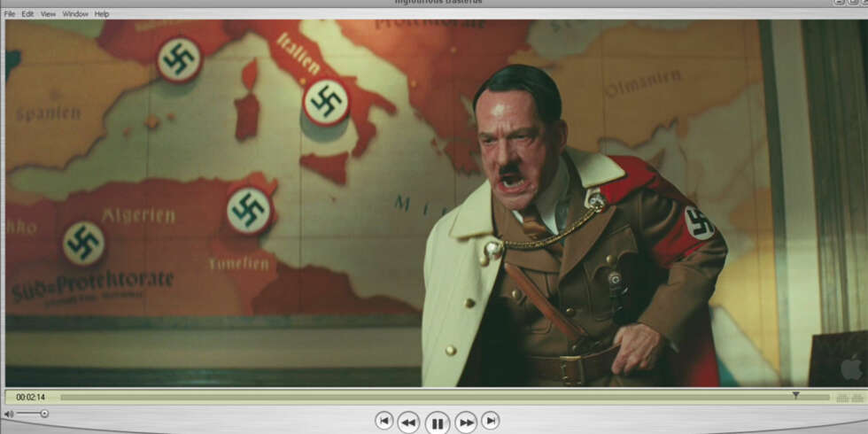Click the movie video frame
This screenshot has width=868, height=434.
click(434, 203)
